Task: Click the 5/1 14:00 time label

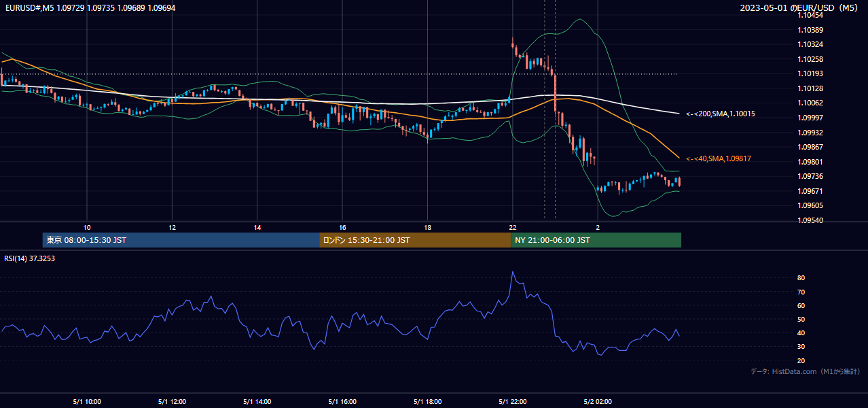Action: pos(257,401)
